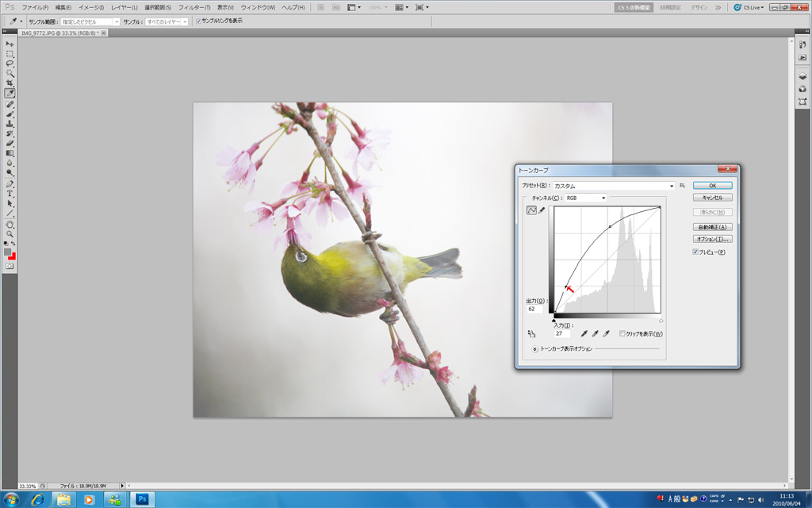
Task: Select the Lasso tool
Action: (10, 63)
